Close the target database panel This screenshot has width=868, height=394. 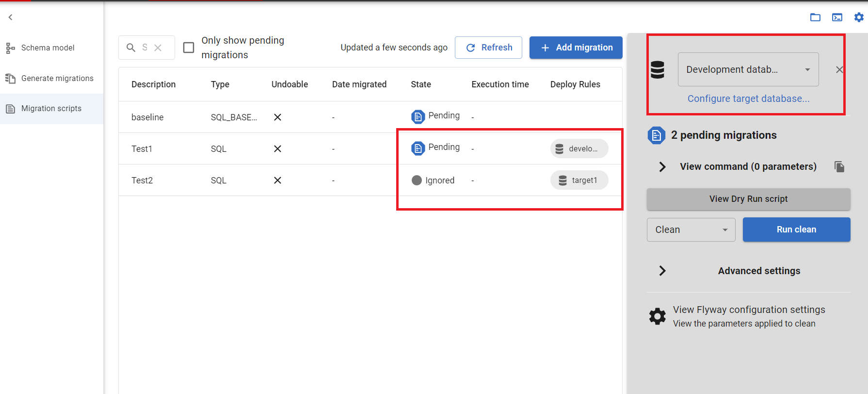point(839,70)
